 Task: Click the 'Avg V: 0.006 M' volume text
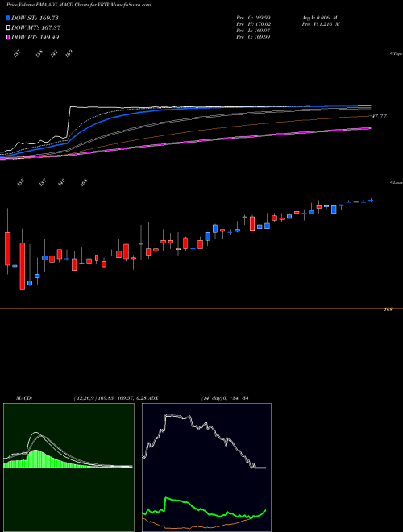318,17
